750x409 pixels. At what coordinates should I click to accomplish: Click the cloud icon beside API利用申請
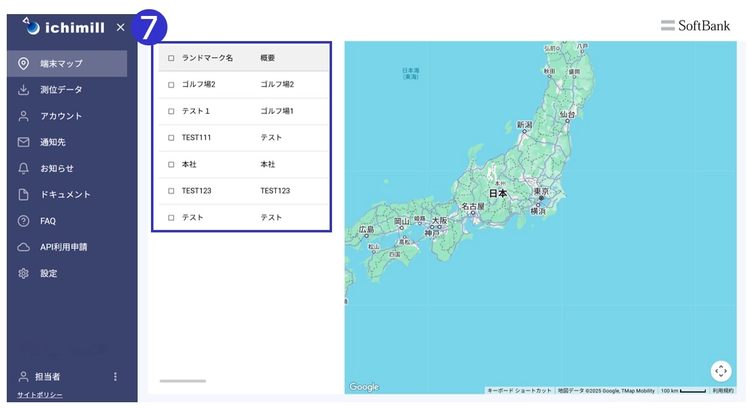tap(23, 246)
